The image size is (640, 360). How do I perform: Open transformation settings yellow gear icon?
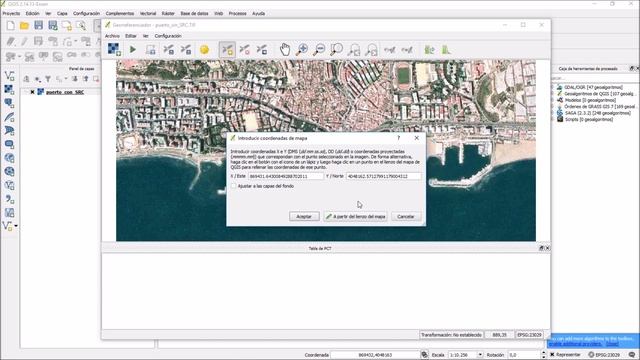click(x=204, y=49)
